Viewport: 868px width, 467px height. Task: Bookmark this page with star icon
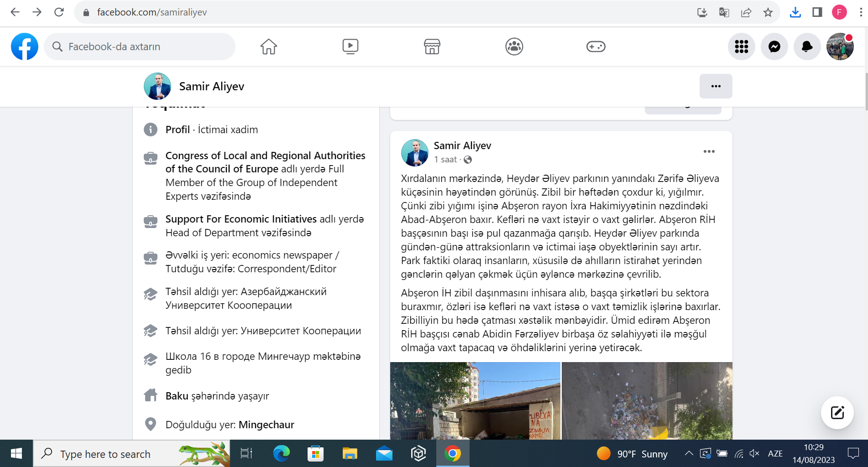[768, 12]
